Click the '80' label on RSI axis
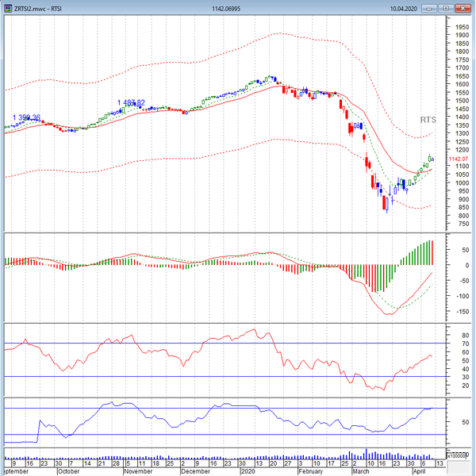 point(466,336)
